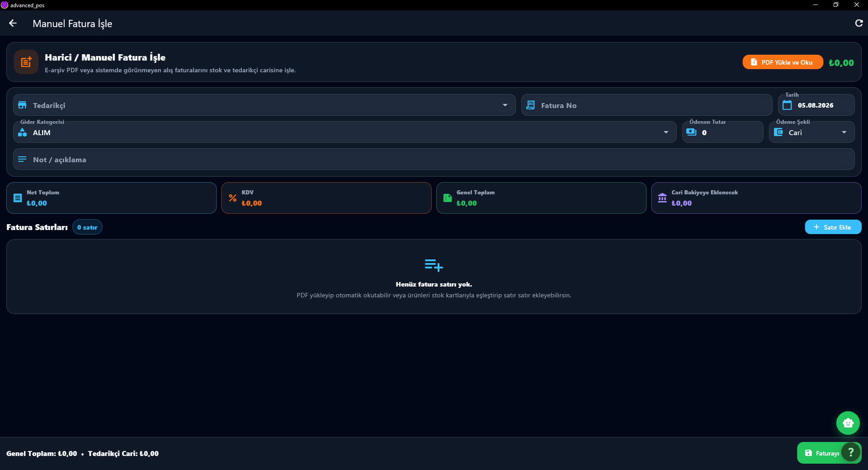868x470 pixels.
Task: Click the date value 05.08.2026
Action: tap(816, 105)
